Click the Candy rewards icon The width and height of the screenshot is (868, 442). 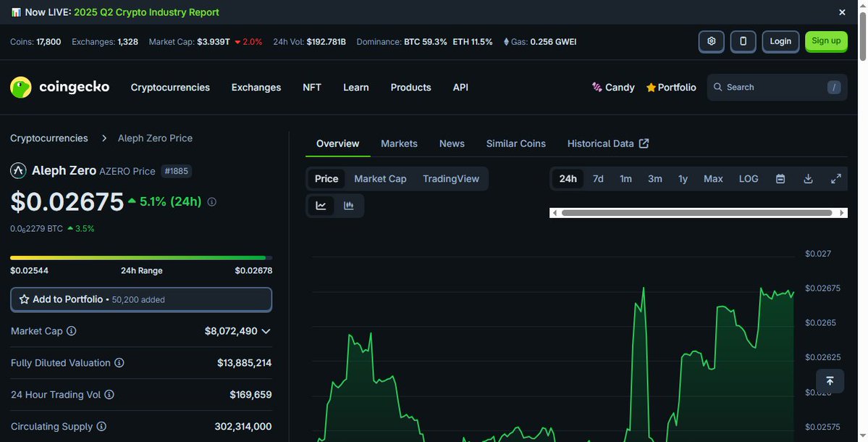597,87
